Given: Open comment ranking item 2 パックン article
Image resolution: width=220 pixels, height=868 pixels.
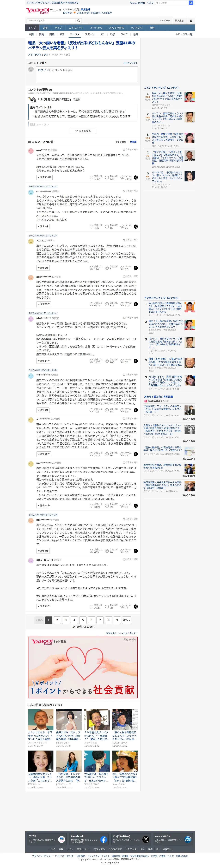Looking at the screenshot, I should [167, 118].
